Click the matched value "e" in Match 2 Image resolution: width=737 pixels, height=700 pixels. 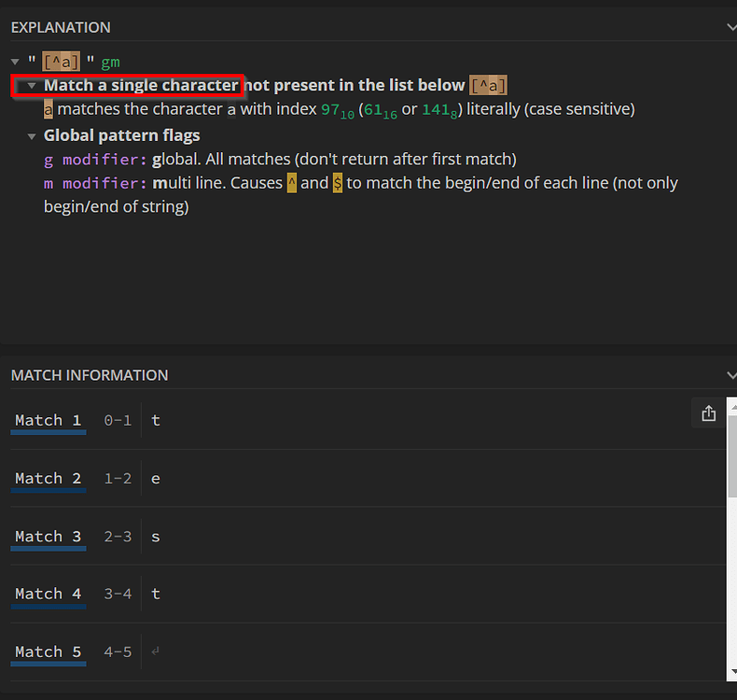[x=156, y=479]
